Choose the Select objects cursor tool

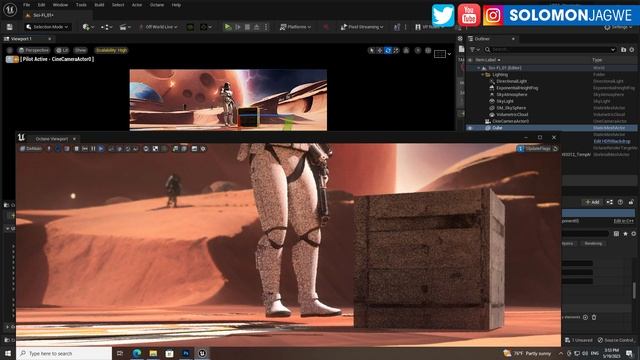click(371, 50)
